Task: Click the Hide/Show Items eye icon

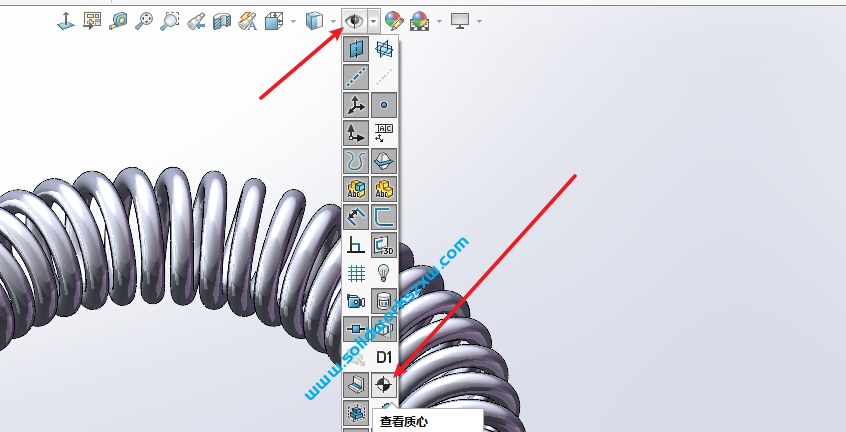Action: pyautogui.click(x=354, y=22)
